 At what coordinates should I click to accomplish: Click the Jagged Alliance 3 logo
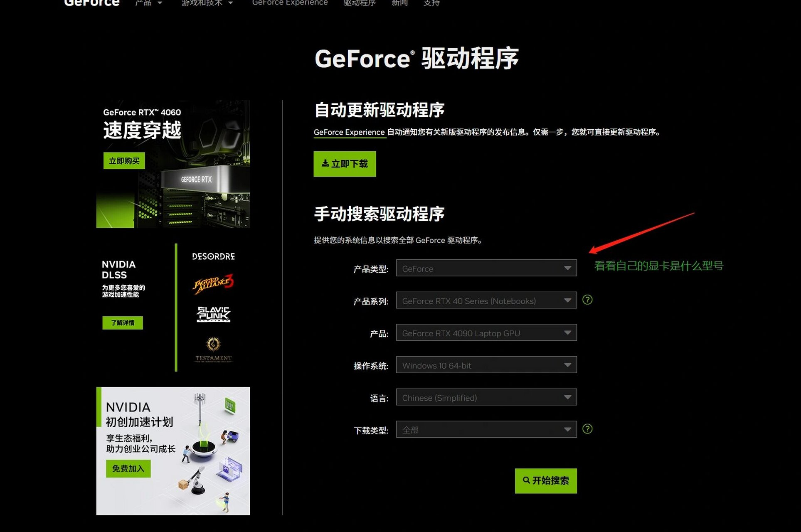tap(213, 284)
